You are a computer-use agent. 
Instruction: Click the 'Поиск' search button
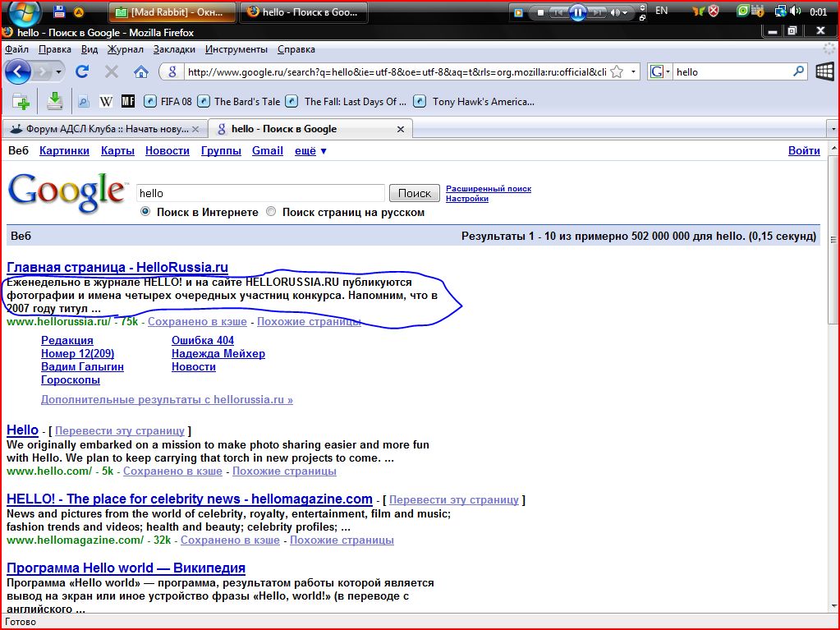coord(414,193)
